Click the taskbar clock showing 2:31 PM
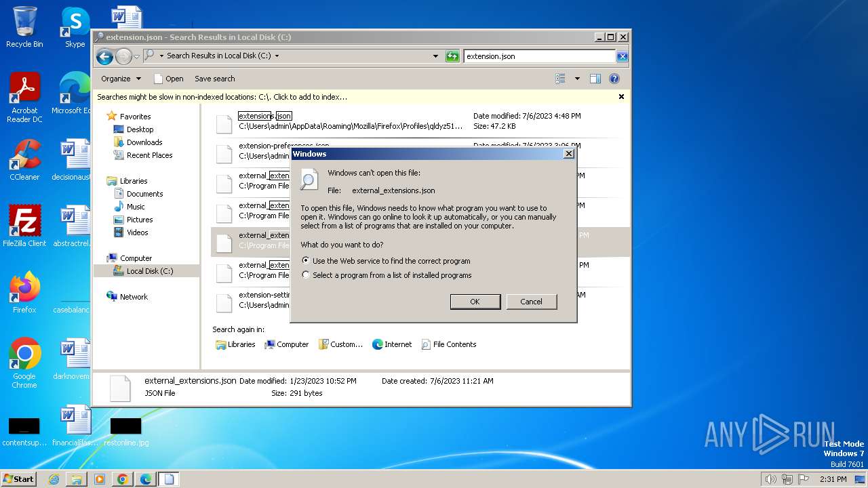868x488 pixels. click(x=833, y=479)
